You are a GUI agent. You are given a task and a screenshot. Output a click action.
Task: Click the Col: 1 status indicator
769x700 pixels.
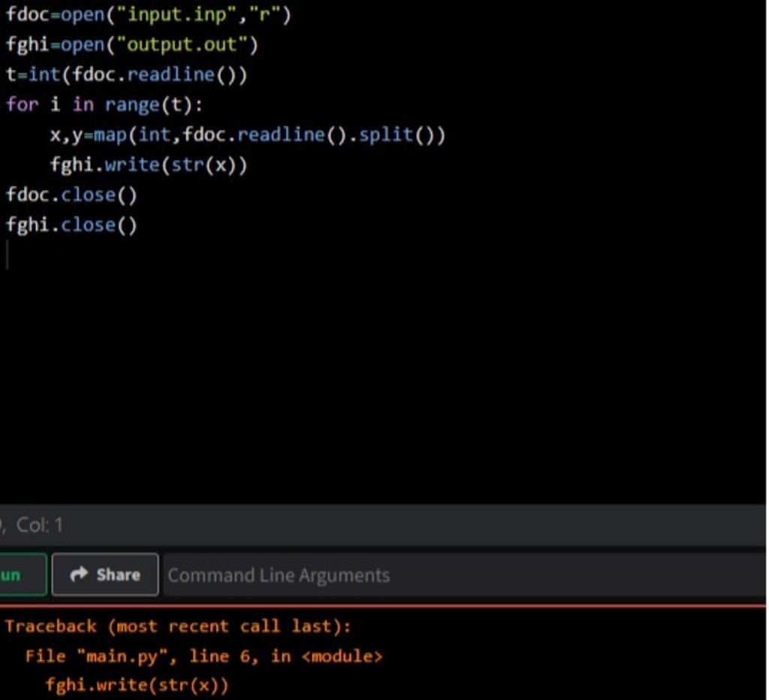(39, 525)
